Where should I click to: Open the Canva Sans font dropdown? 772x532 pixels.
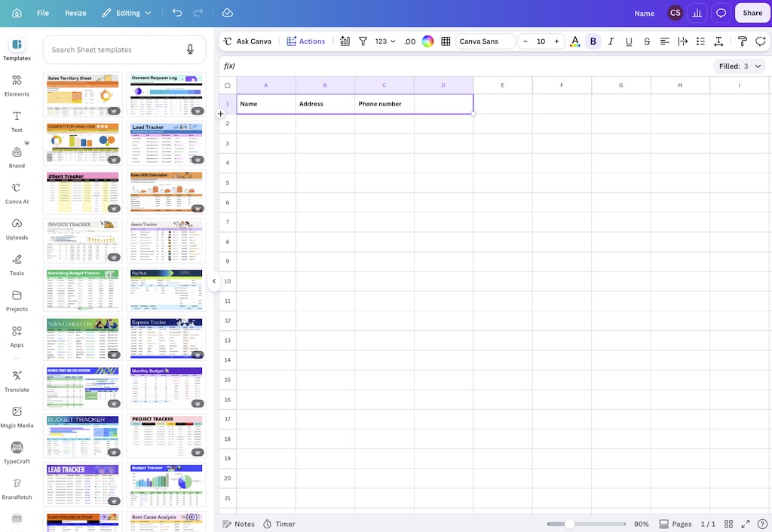[x=486, y=41]
